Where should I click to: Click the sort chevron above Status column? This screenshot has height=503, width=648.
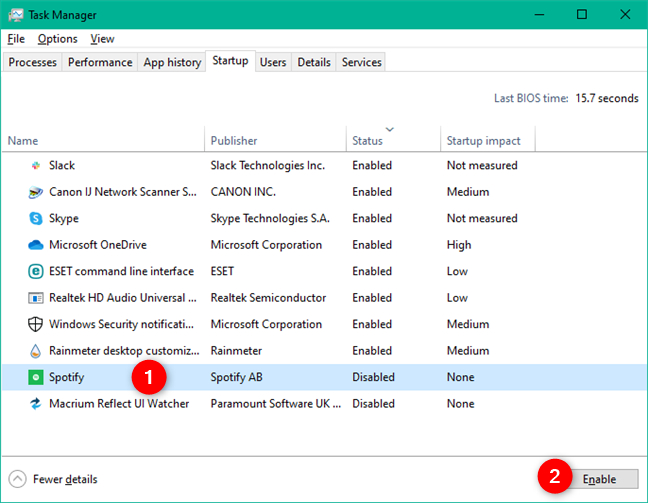click(389, 129)
